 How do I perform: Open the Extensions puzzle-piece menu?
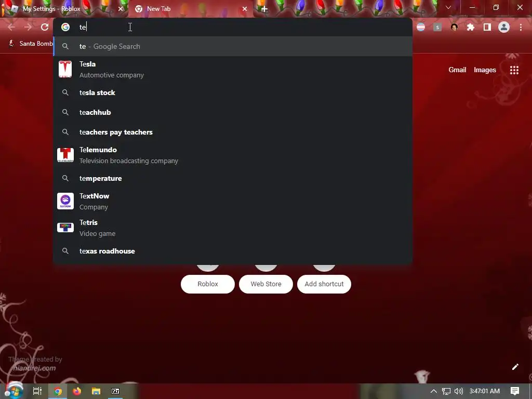coord(471,27)
